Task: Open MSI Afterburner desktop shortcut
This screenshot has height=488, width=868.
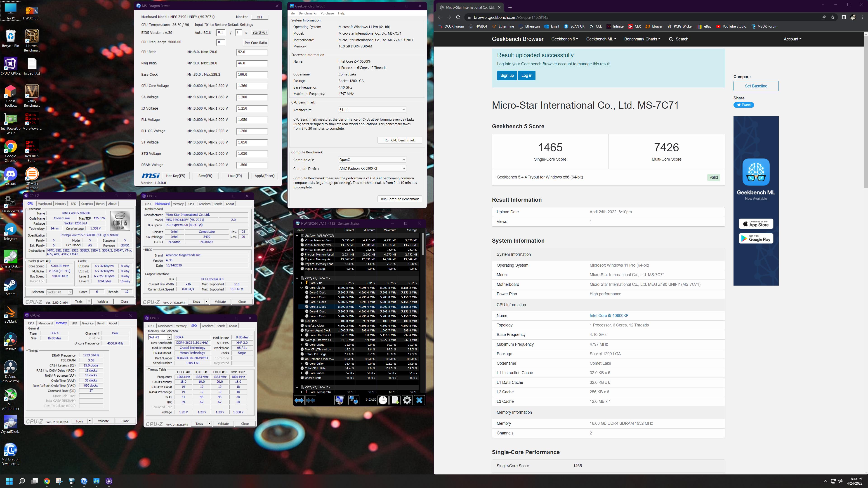Action: (10, 399)
